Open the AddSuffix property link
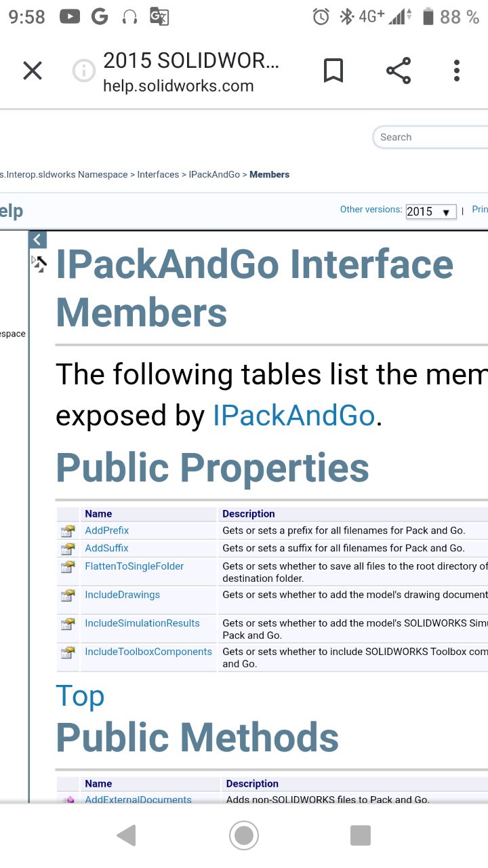This screenshot has width=488, height=868. pos(106,548)
